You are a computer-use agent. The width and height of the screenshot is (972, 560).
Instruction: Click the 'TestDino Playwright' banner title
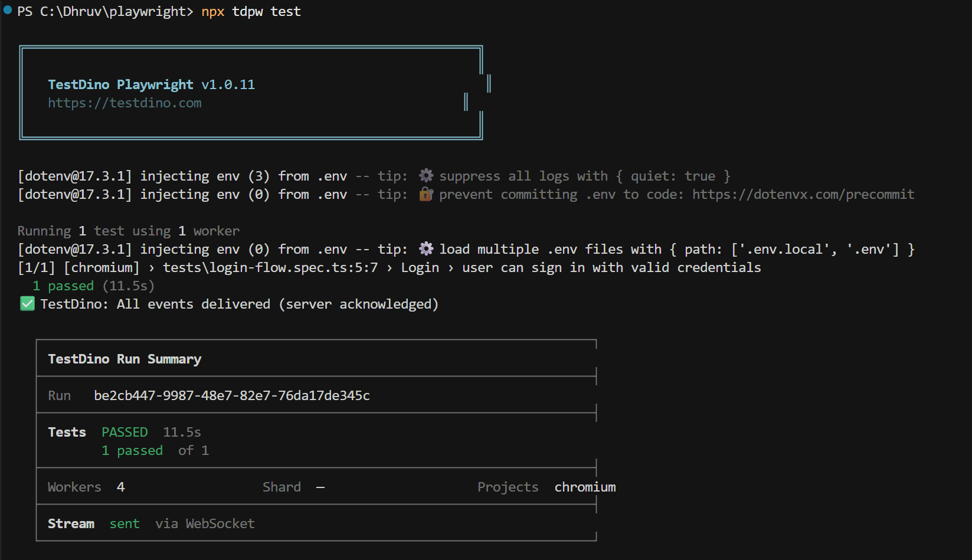click(120, 85)
